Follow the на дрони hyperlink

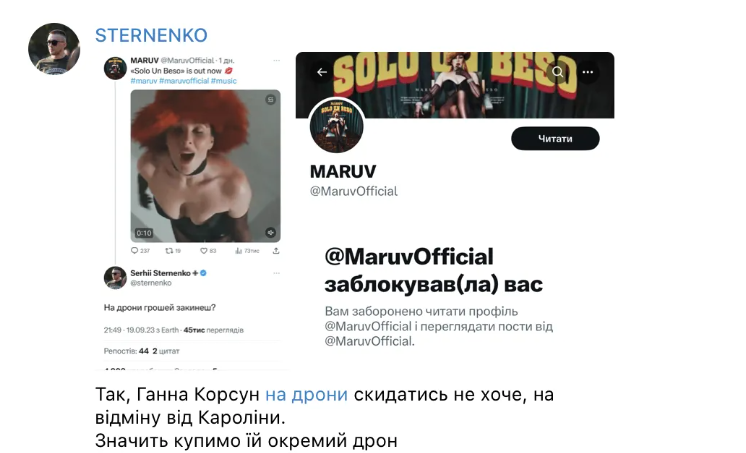pos(306,394)
